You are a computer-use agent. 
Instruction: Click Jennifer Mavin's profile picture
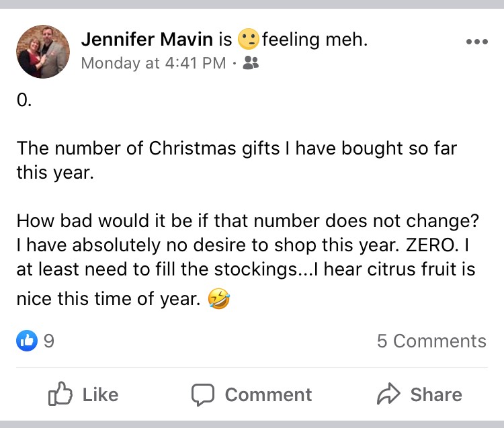pos(44,52)
